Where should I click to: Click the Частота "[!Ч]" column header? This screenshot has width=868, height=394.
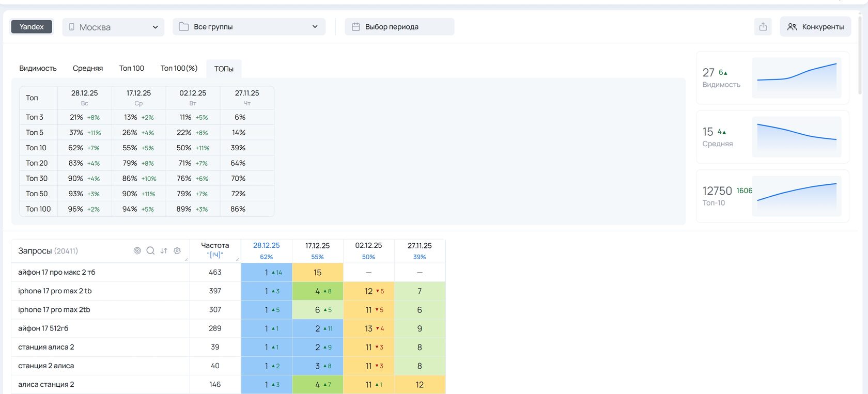215,250
